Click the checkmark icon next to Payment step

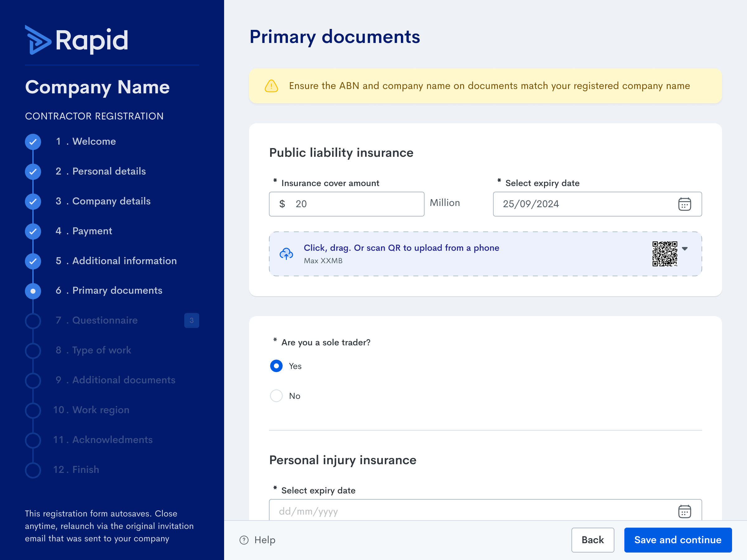click(33, 231)
